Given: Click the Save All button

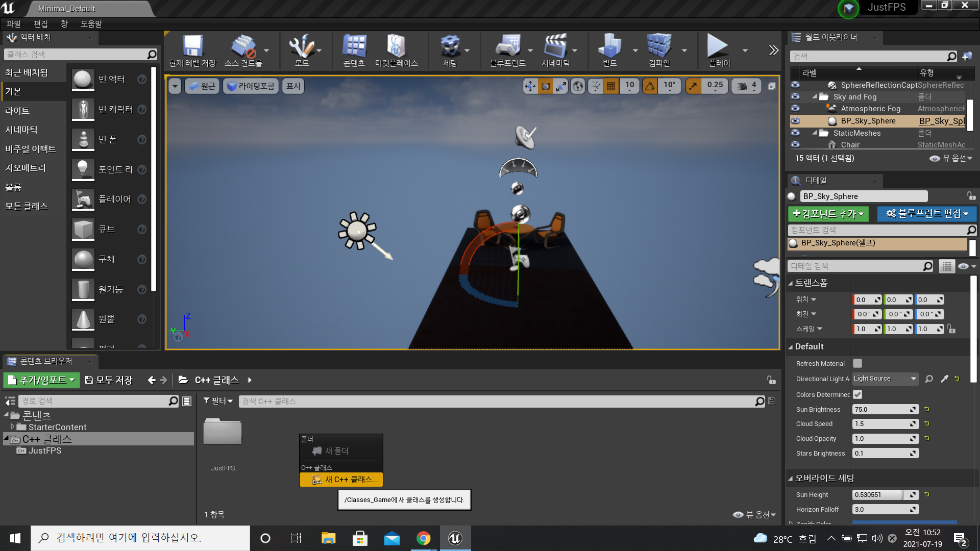Looking at the screenshot, I should (109, 380).
